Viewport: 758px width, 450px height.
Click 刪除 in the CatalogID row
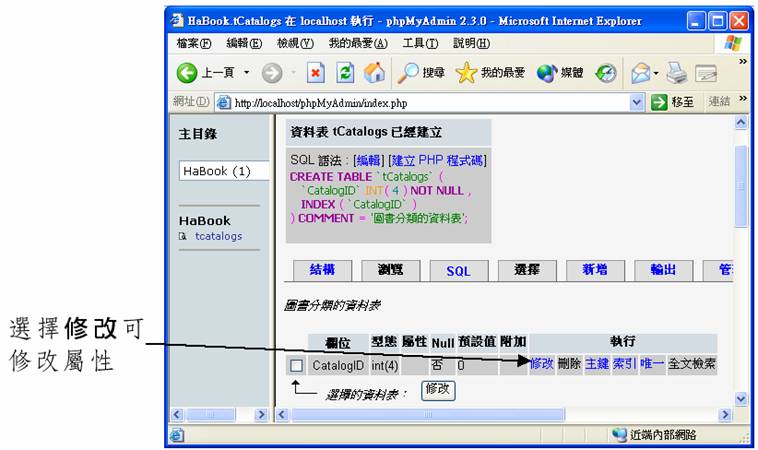coord(569,363)
